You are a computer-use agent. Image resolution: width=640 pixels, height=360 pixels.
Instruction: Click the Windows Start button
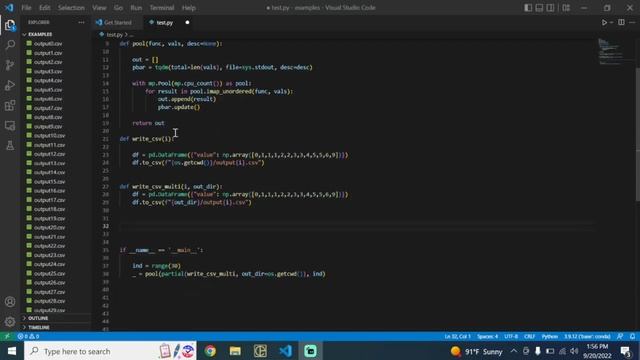[11, 351]
